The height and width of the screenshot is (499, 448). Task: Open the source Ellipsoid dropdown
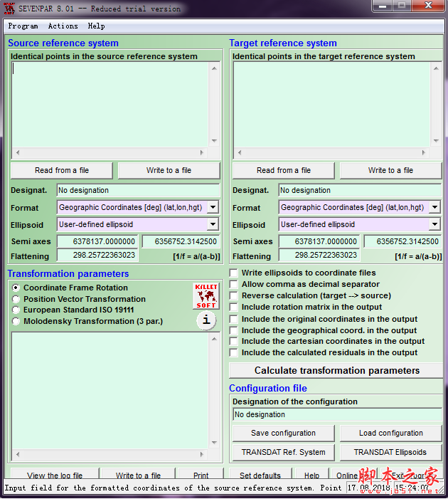click(x=213, y=224)
